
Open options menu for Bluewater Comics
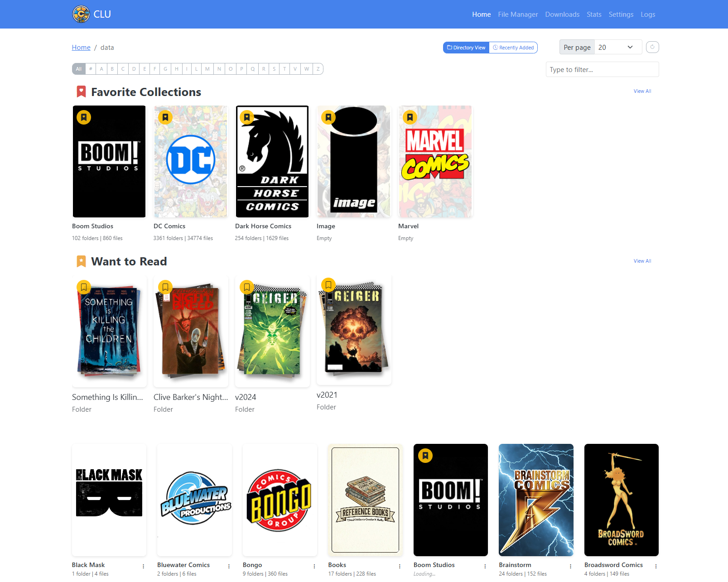(x=229, y=566)
